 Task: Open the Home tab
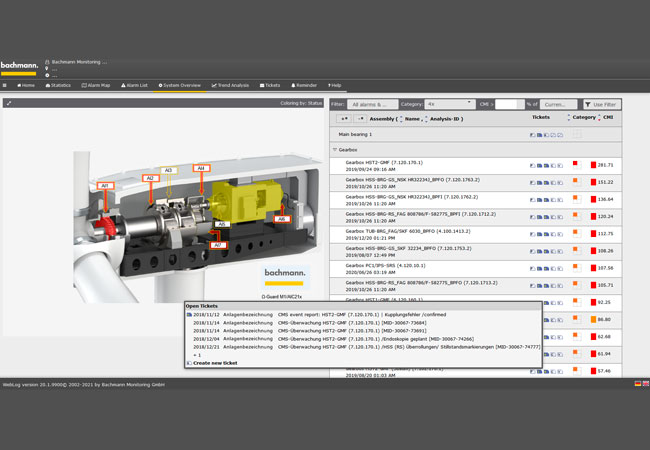click(26, 85)
